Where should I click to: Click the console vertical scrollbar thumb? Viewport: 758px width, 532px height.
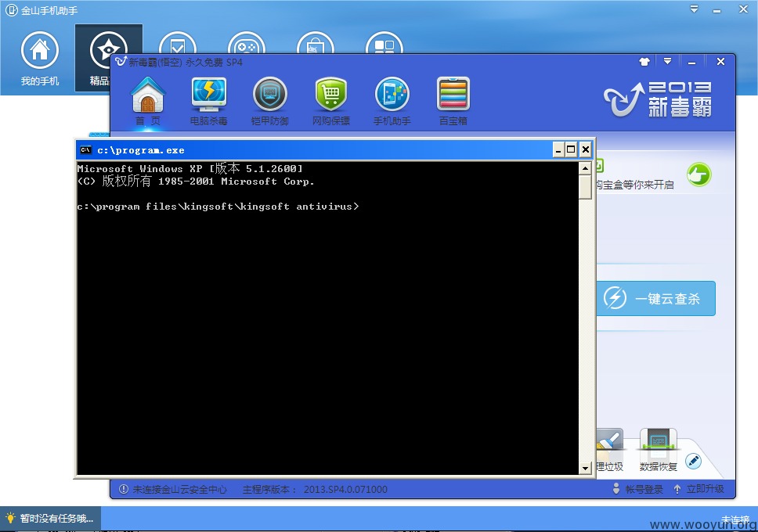585,187
